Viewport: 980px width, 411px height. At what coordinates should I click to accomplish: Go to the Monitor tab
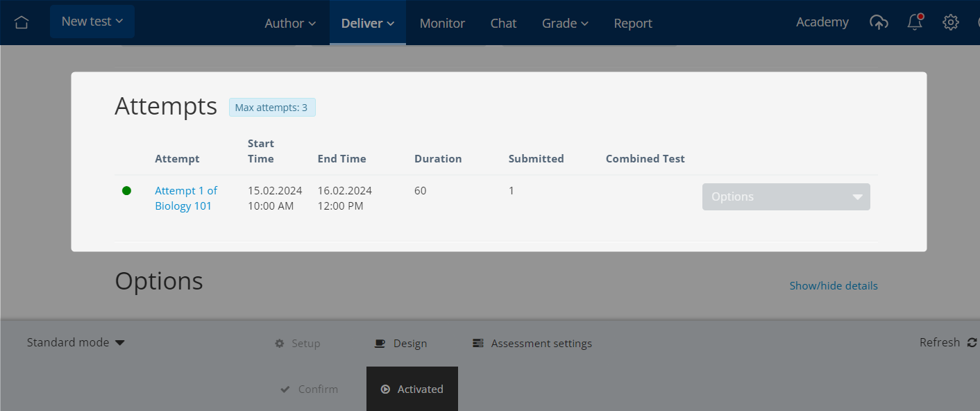pyautogui.click(x=442, y=23)
